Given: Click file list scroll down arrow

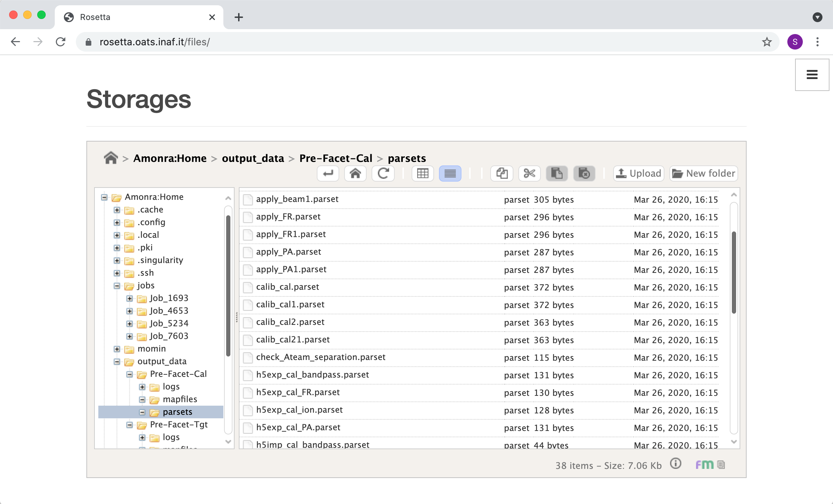Looking at the screenshot, I should pos(734,442).
